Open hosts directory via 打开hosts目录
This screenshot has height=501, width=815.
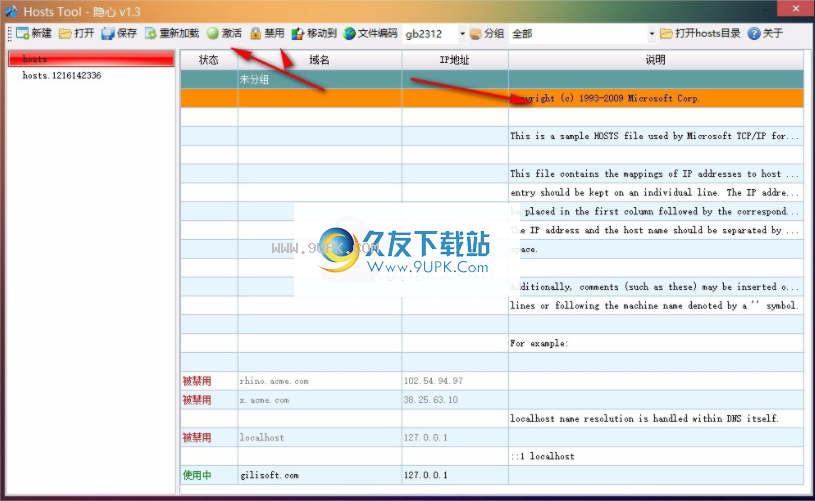tap(700, 34)
